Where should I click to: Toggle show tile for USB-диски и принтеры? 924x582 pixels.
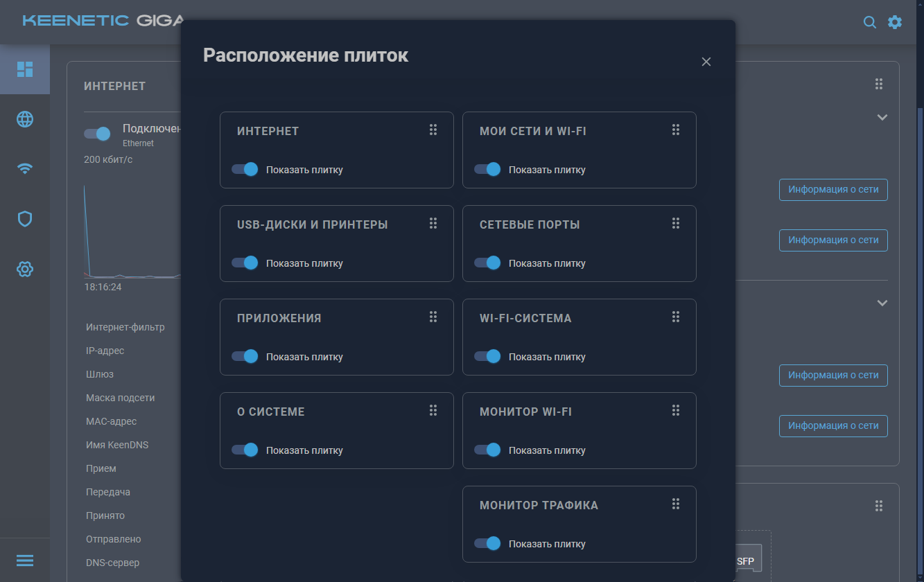(x=245, y=263)
